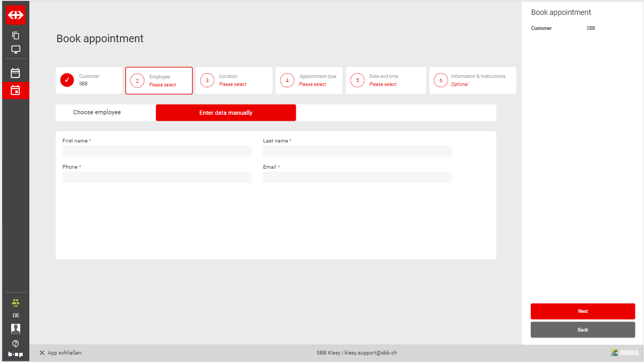Switch language via the DE button
Image resolution: width=644 pixels, height=362 pixels.
[x=15, y=316]
